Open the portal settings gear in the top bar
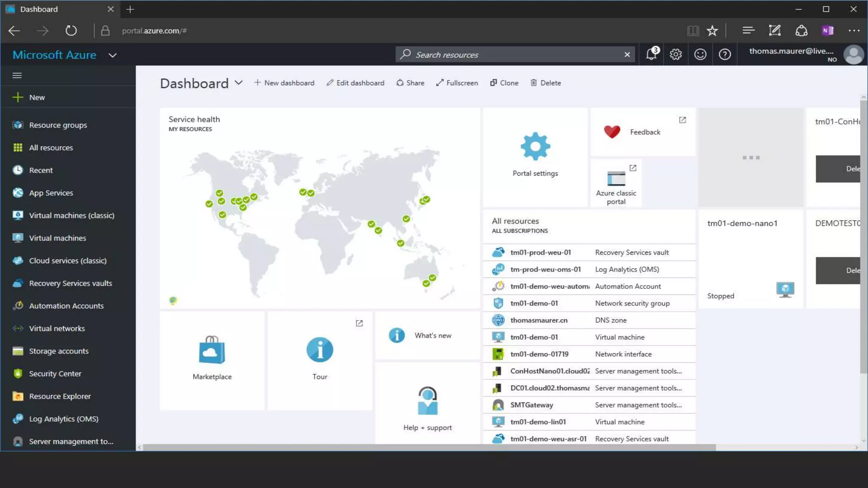 click(x=676, y=55)
